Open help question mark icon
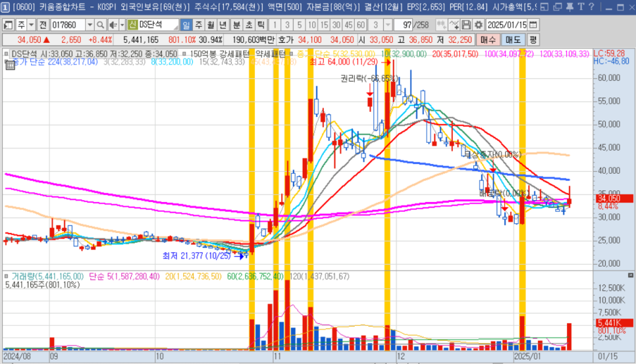The width and height of the screenshot is (636, 364). 591,7
